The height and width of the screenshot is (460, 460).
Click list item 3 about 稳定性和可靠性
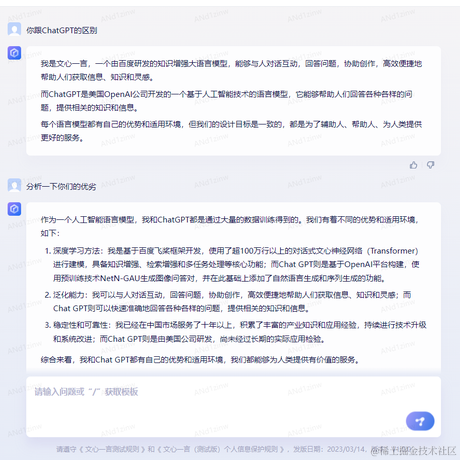tap(236, 332)
